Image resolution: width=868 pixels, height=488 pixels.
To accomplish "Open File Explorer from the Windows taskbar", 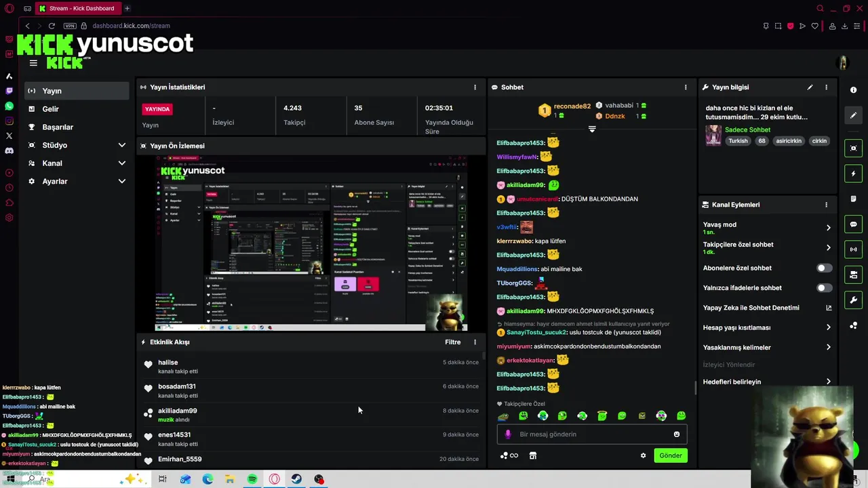I will tap(230, 479).
